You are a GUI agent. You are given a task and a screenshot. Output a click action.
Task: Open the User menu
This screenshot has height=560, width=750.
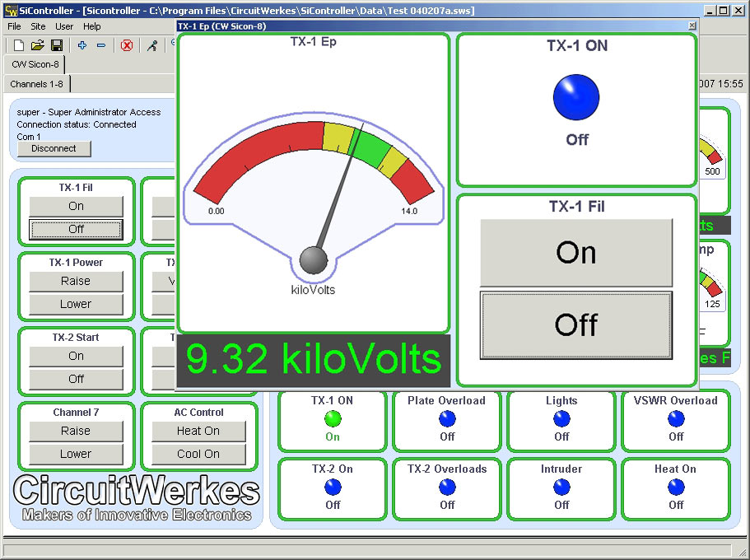[x=64, y=26]
